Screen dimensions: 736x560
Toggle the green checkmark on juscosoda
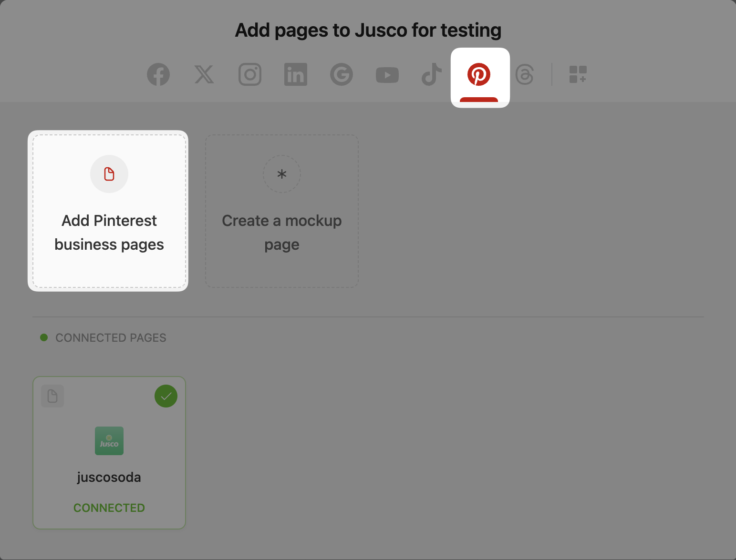tap(166, 396)
